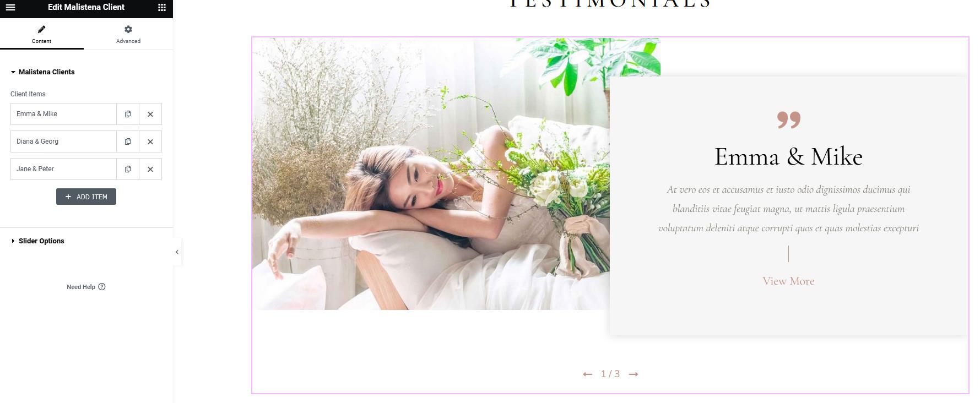Image resolution: width=980 pixels, height=403 pixels.
Task: Select the Content tab
Action: click(x=42, y=34)
